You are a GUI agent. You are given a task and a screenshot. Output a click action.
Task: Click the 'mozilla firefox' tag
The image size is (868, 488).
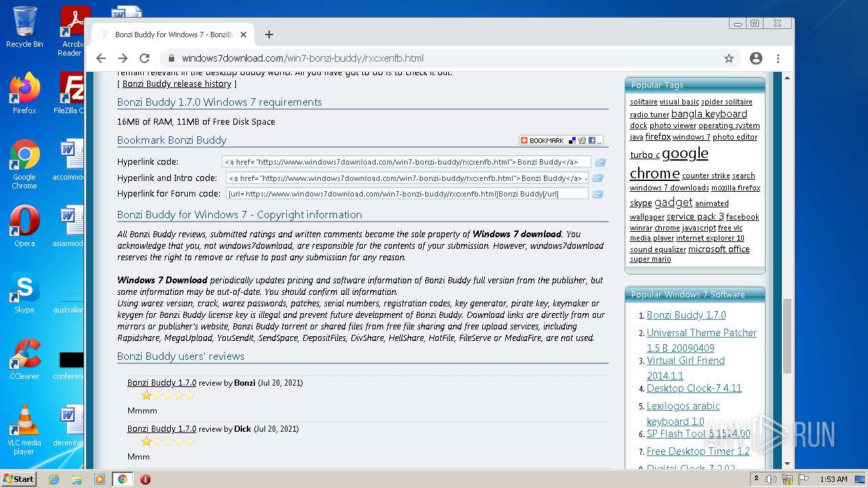[736, 188]
